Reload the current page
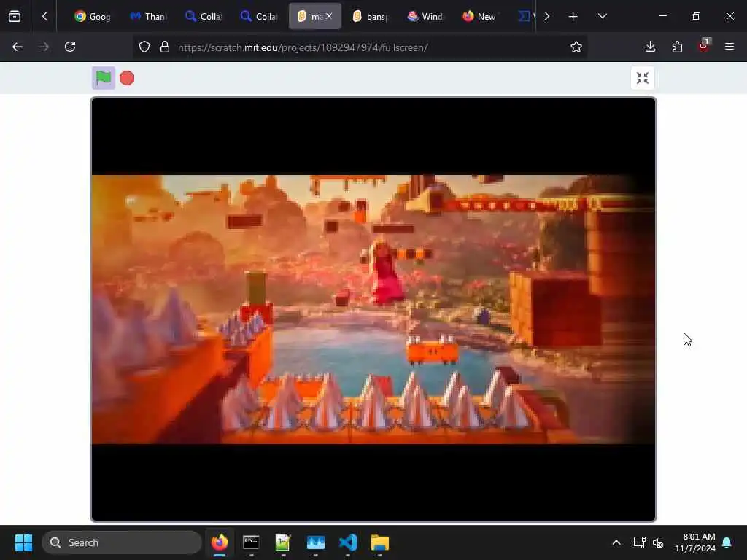 (70, 47)
